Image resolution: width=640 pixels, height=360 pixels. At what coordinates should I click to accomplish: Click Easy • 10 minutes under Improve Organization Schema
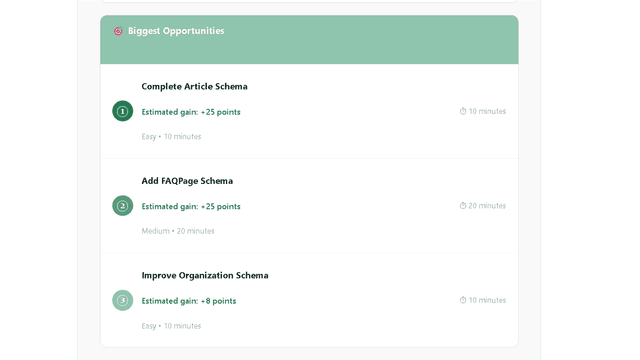(171, 326)
